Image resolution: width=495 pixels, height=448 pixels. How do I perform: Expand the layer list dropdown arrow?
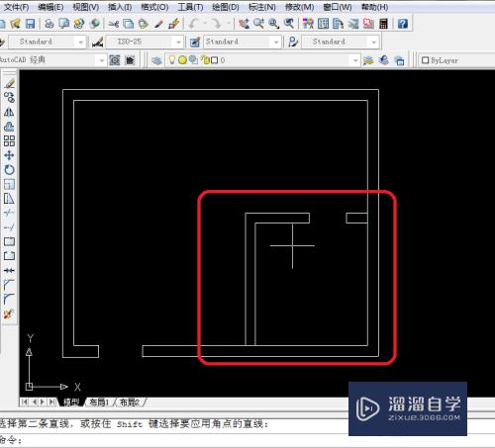tap(355, 60)
